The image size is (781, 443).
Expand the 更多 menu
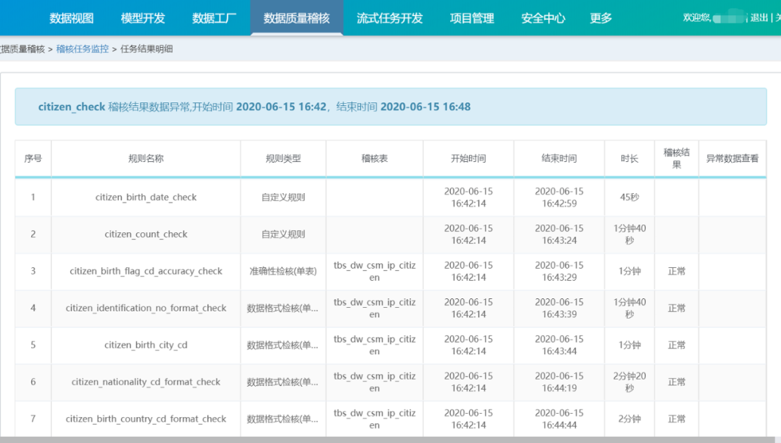(601, 18)
